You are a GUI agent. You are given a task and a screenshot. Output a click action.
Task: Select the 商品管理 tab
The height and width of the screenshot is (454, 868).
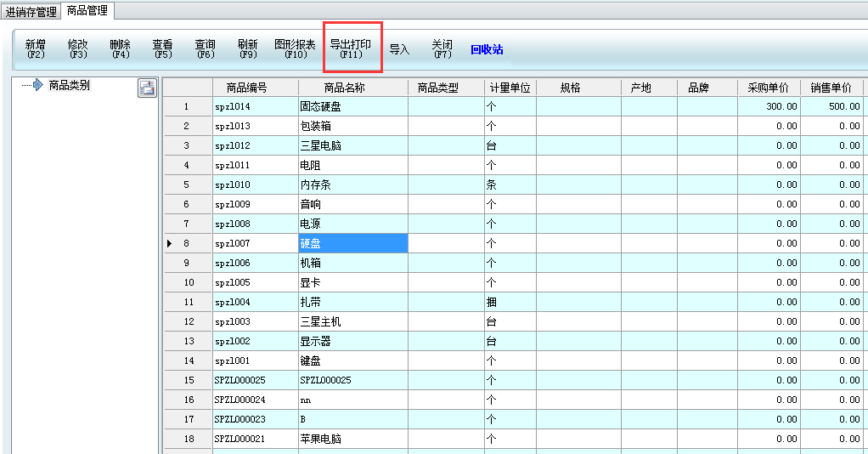click(x=88, y=11)
